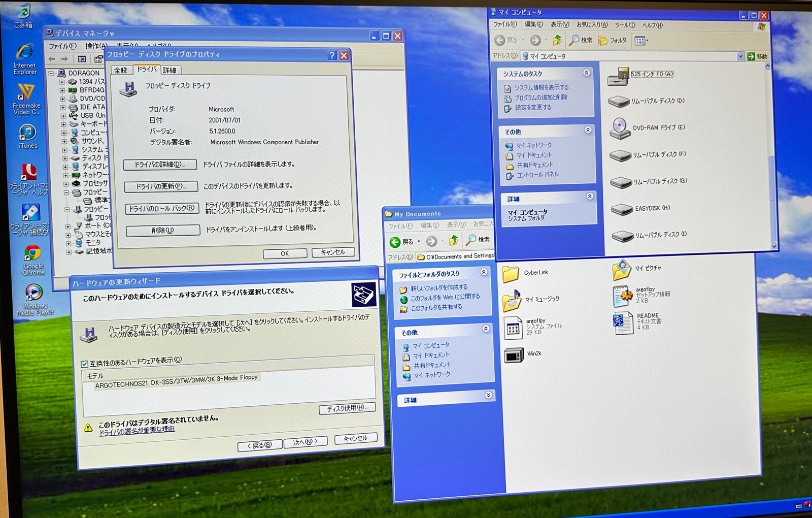Open the Tools menu in My Computer
The height and width of the screenshot is (518, 812).
[624, 25]
